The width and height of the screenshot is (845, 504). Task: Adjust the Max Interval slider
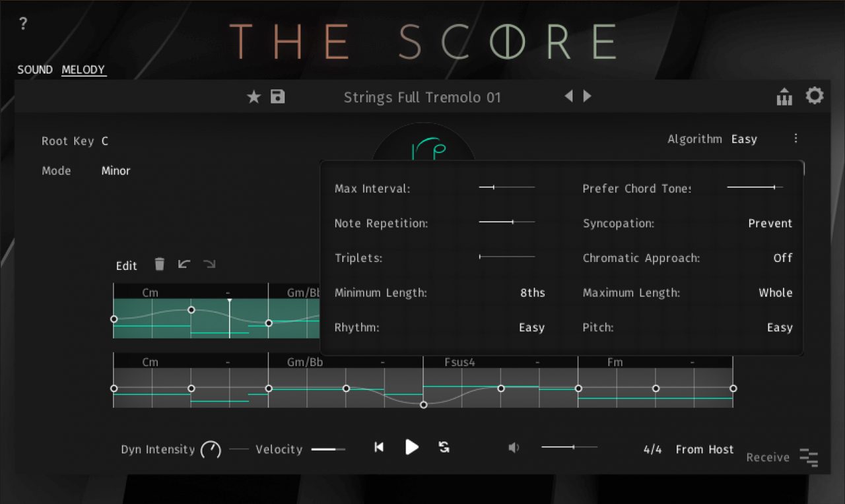click(492, 187)
